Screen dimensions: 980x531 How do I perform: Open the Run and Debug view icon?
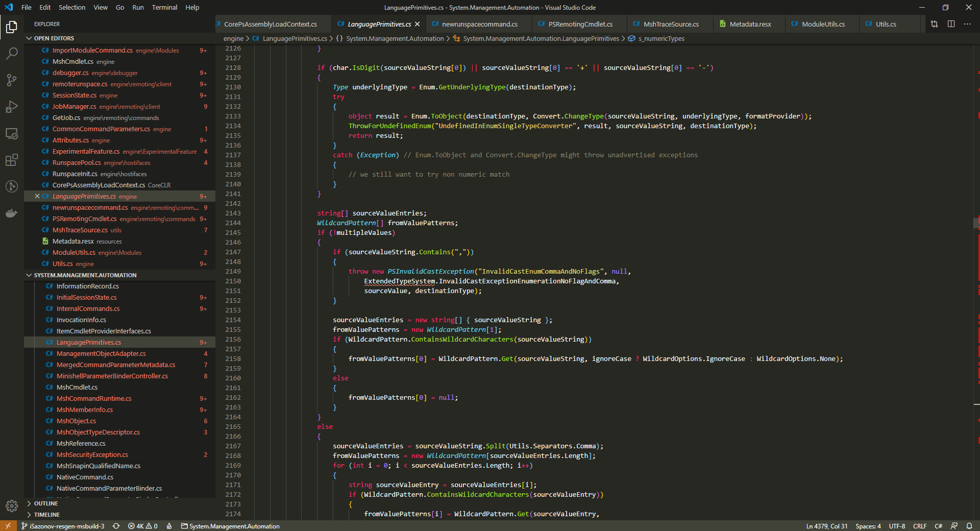(x=12, y=107)
